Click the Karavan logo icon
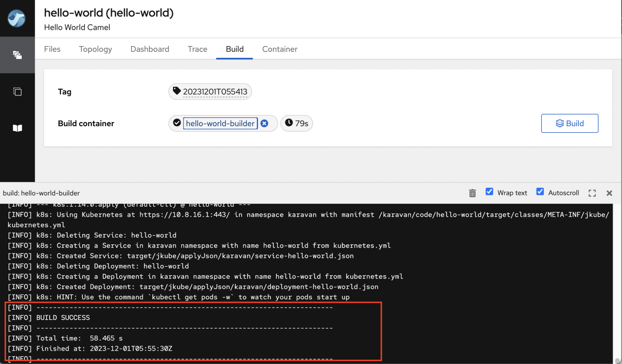 17,19
